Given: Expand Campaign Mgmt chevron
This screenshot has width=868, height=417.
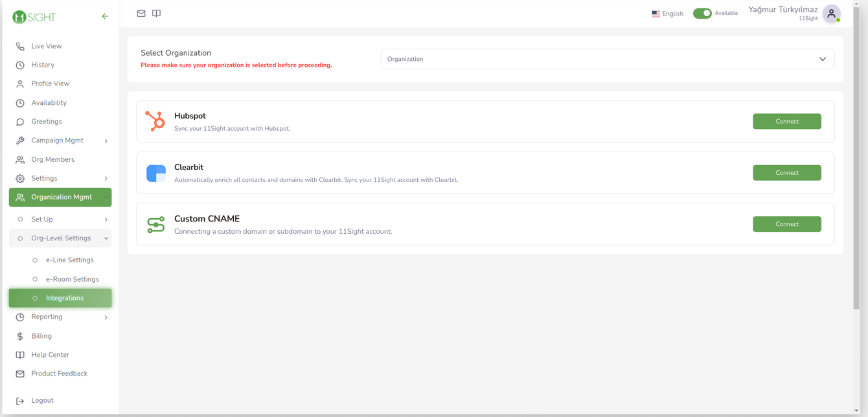Looking at the screenshot, I should (106, 141).
